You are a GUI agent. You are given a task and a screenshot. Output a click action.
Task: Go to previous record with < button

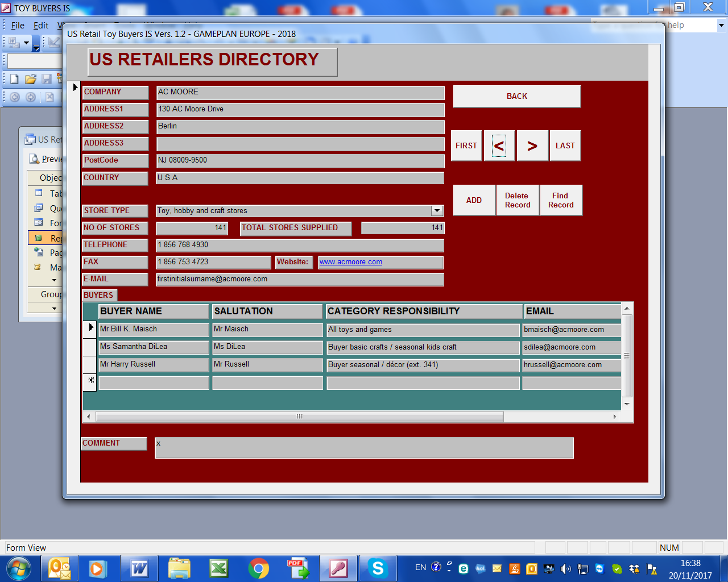[x=499, y=145]
